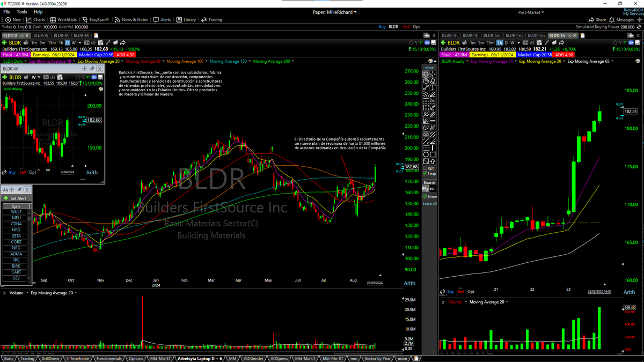The image size is (644, 362).
Task: Click Float 43.9M magenta label on daily chart
Action: click(x=16, y=55)
